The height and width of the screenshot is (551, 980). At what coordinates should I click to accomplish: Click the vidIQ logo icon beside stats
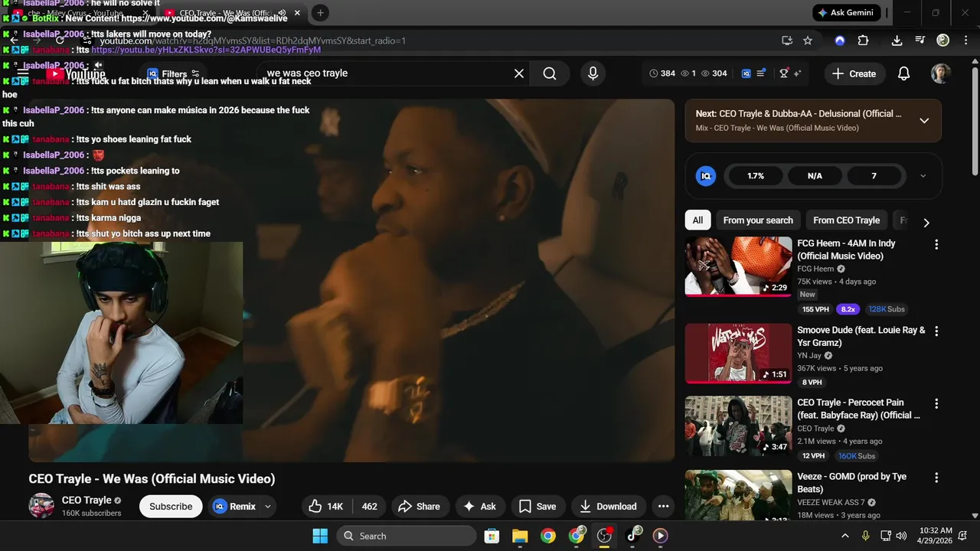[746, 73]
